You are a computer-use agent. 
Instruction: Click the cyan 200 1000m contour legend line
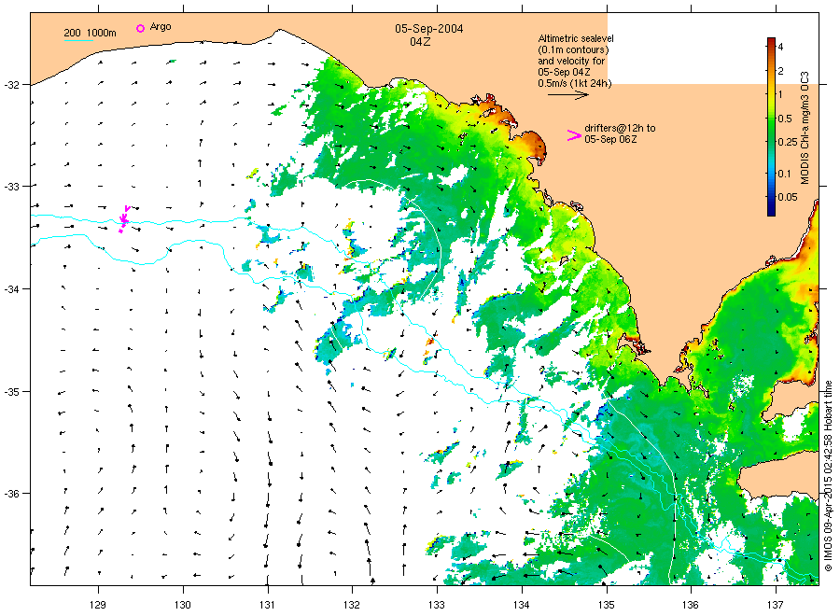point(79,40)
